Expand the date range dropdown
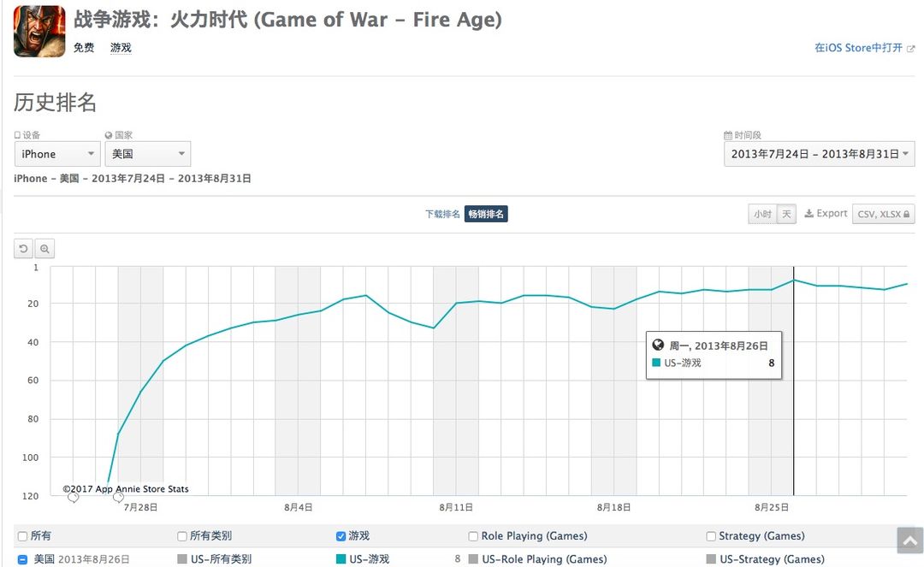 tap(819, 154)
